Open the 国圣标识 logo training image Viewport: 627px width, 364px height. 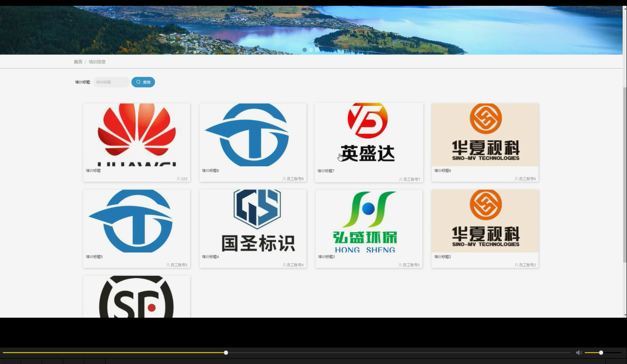(x=253, y=221)
